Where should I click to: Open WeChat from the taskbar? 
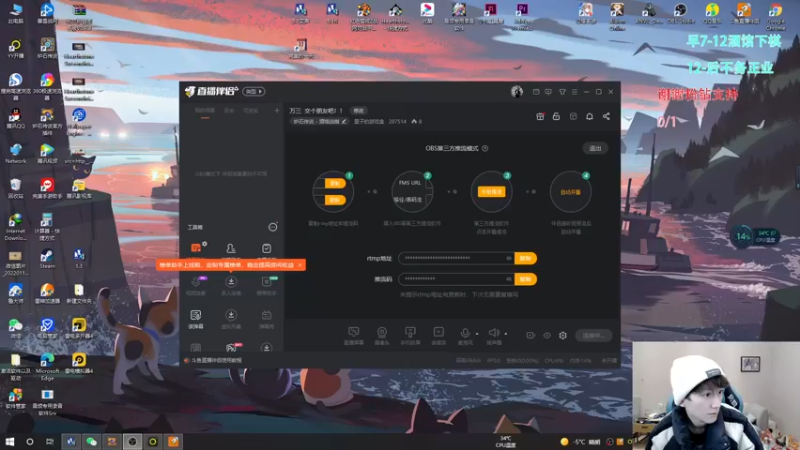(x=91, y=441)
